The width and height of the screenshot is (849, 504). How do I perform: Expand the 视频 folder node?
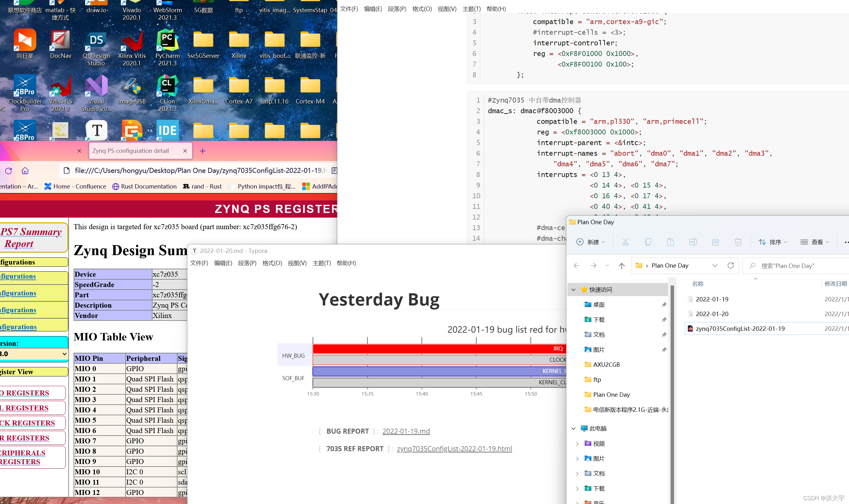point(577,444)
